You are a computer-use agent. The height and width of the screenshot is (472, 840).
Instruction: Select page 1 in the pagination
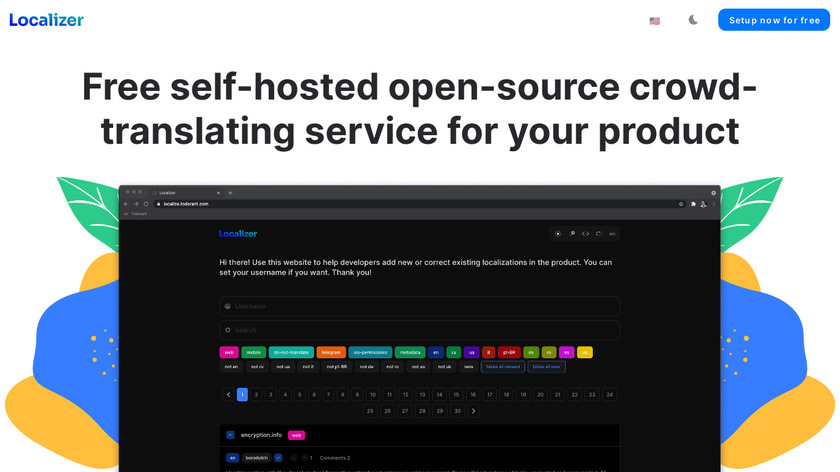(x=242, y=395)
